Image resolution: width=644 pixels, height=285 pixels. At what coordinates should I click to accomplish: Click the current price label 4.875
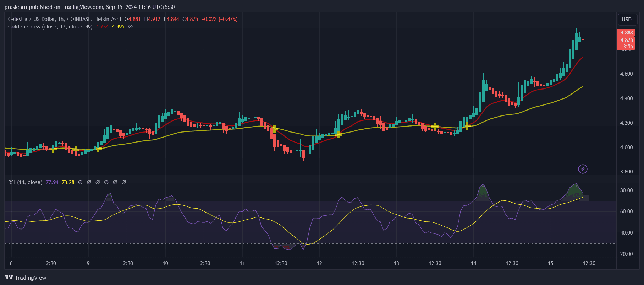(627, 40)
